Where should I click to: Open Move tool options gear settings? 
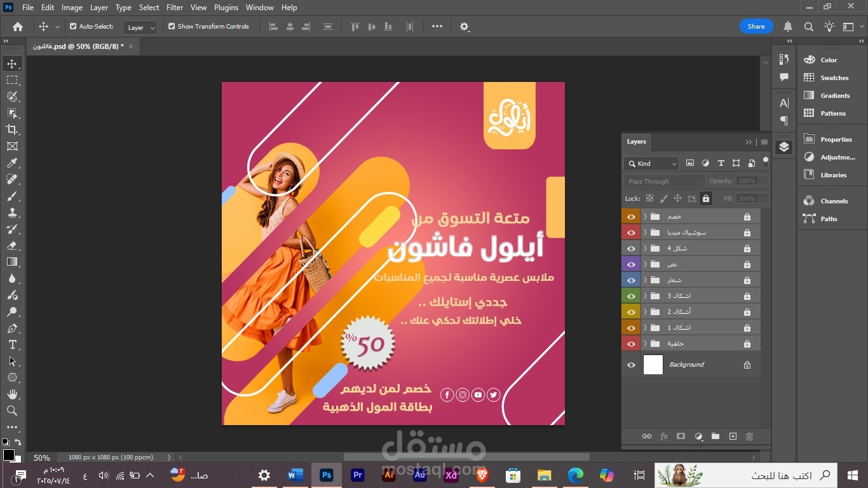[465, 27]
